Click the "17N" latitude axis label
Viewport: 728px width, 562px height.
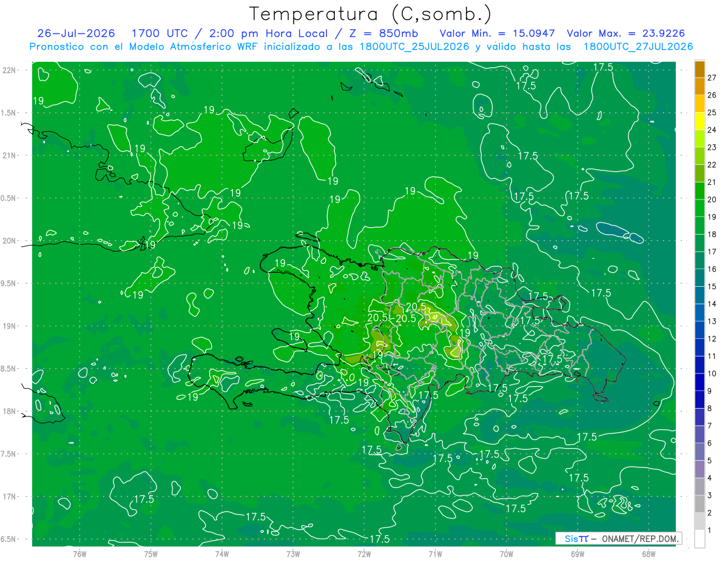(x=10, y=497)
